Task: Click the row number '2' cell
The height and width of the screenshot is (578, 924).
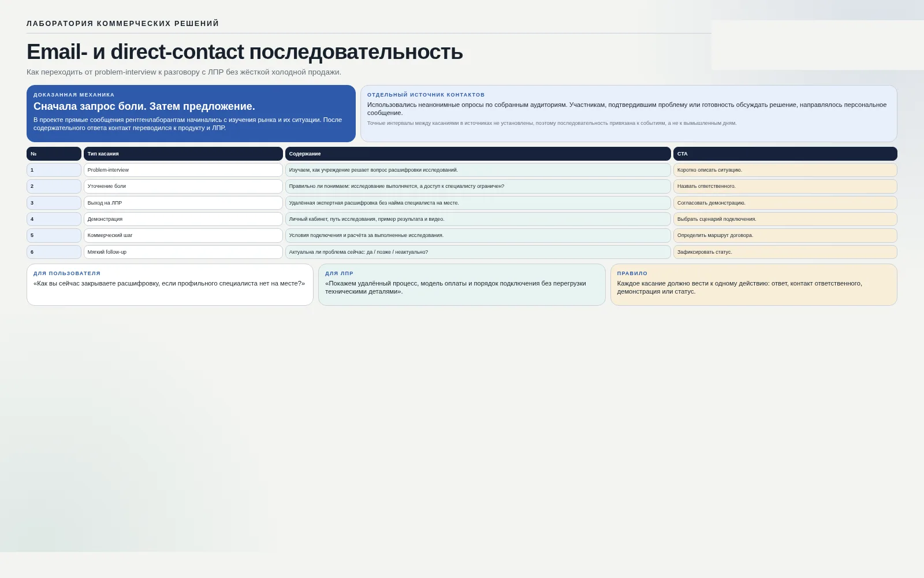Action: (54, 186)
